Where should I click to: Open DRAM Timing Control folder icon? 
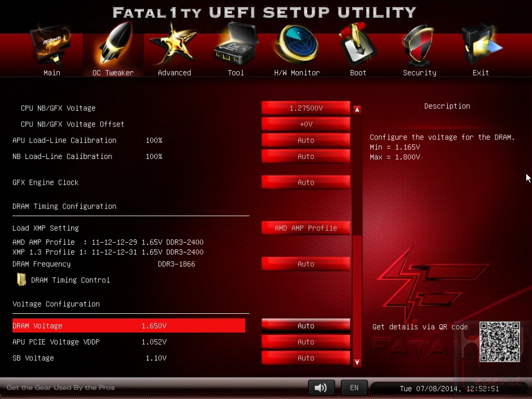click(21, 280)
